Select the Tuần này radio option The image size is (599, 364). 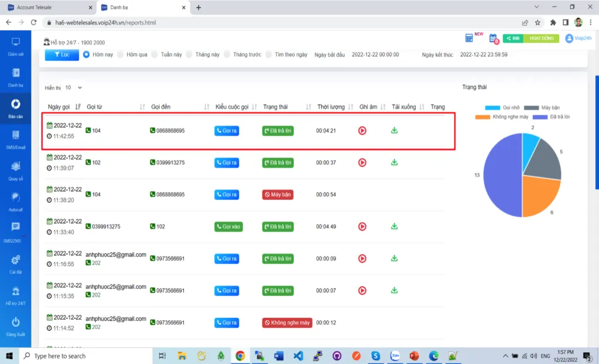[x=154, y=54]
